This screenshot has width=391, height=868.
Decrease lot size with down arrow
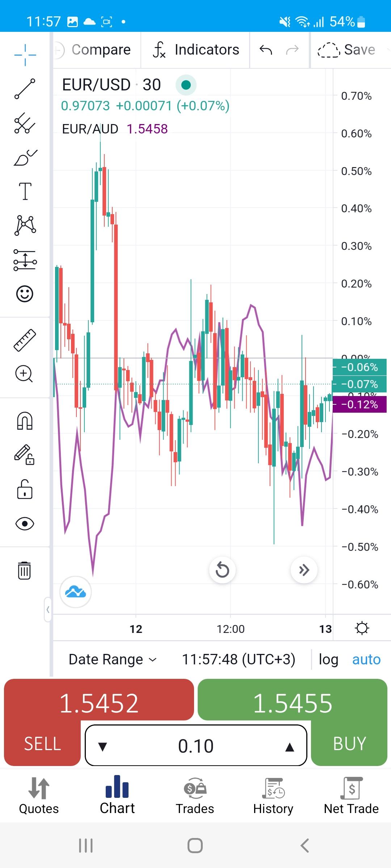pyautogui.click(x=103, y=746)
